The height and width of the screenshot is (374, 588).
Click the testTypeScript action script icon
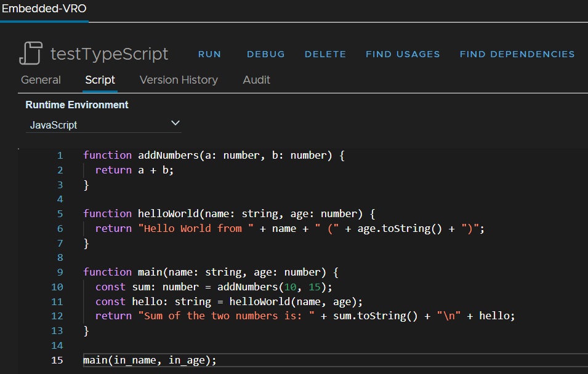[x=31, y=54]
